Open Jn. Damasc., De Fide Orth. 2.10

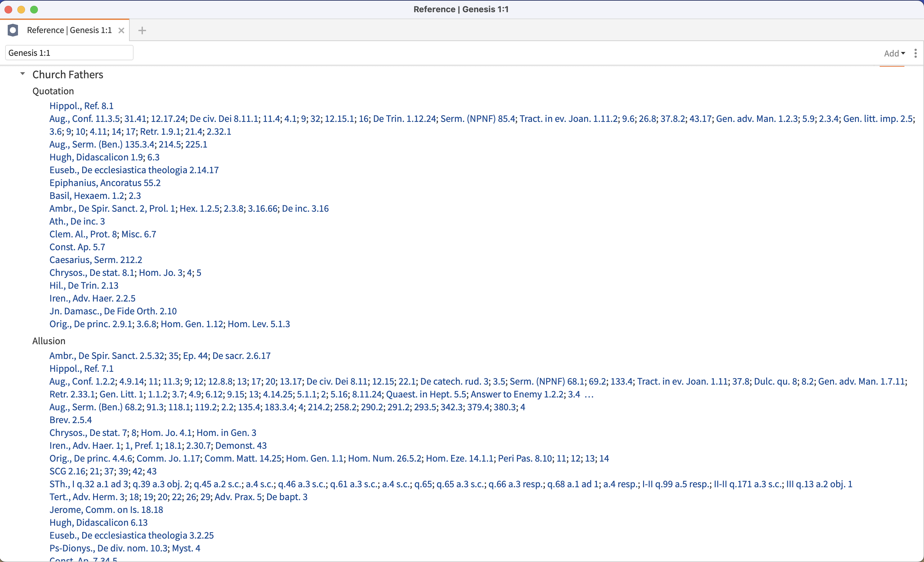(113, 311)
